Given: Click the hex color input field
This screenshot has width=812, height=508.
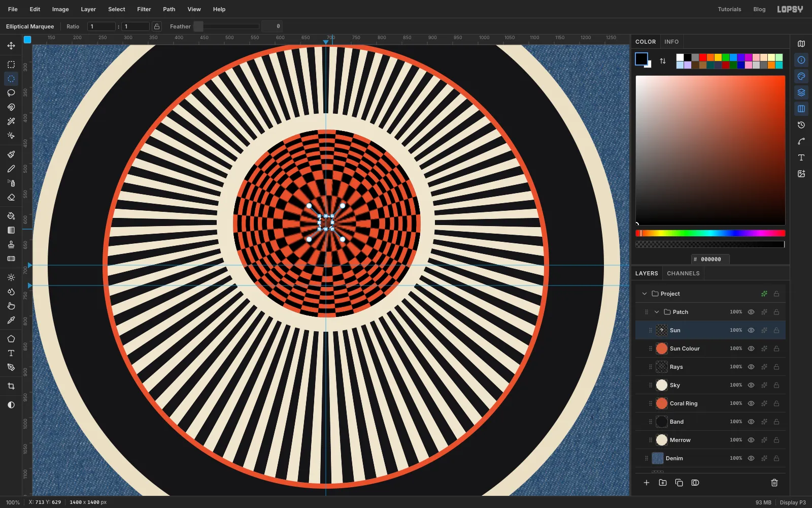Looking at the screenshot, I should (710, 259).
